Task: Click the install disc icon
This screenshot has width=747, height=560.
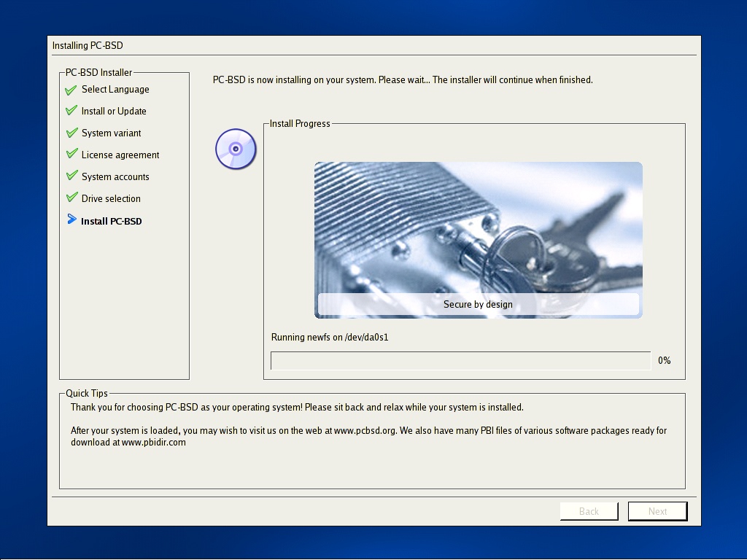Action: 236,149
